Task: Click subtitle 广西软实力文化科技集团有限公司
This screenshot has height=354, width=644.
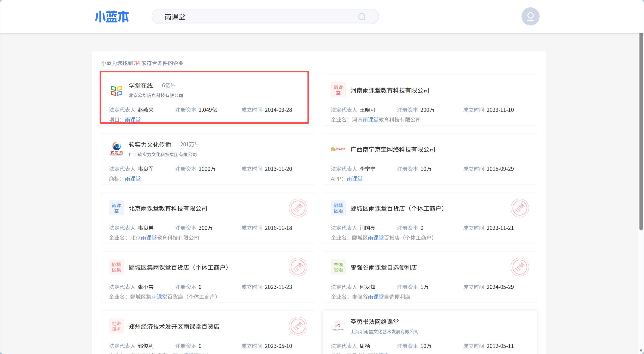Action: [163, 154]
